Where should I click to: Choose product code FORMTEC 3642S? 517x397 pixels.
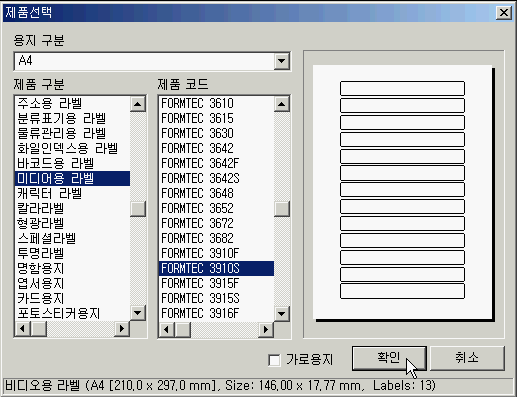(216, 178)
